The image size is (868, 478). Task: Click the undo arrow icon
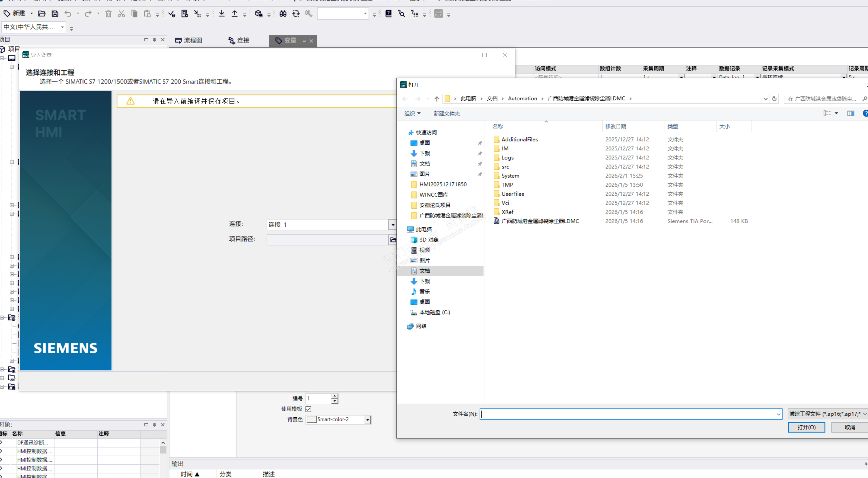point(68,14)
